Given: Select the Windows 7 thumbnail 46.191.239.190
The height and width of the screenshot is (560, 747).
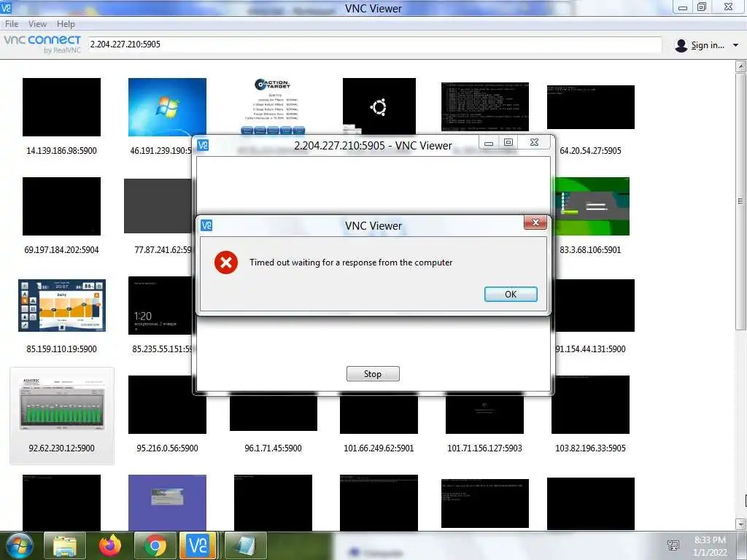Looking at the screenshot, I should [167, 107].
